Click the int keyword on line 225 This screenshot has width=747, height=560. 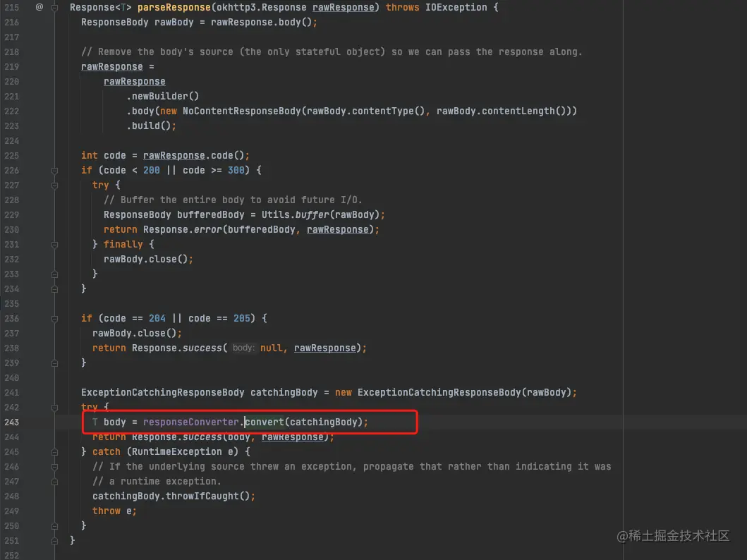[x=89, y=156]
